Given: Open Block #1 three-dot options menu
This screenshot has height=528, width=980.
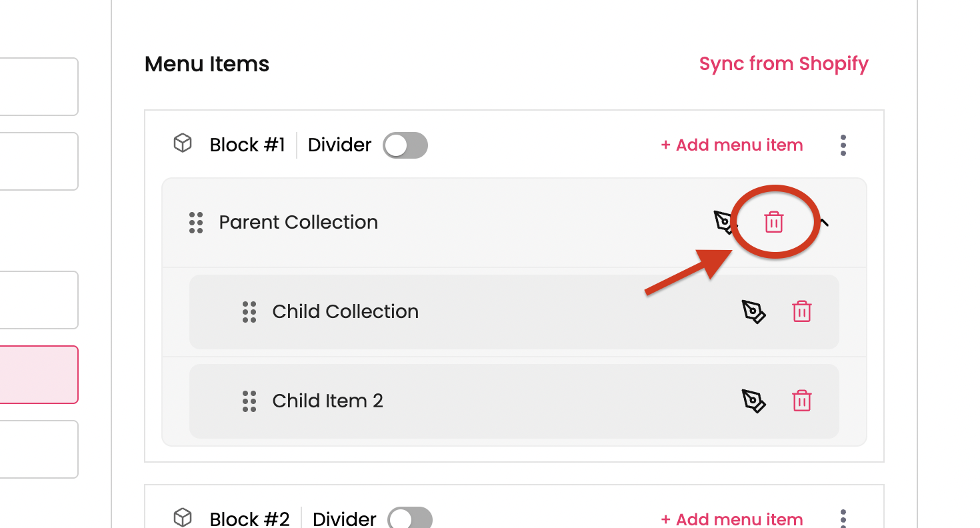Looking at the screenshot, I should pyautogui.click(x=843, y=145).
